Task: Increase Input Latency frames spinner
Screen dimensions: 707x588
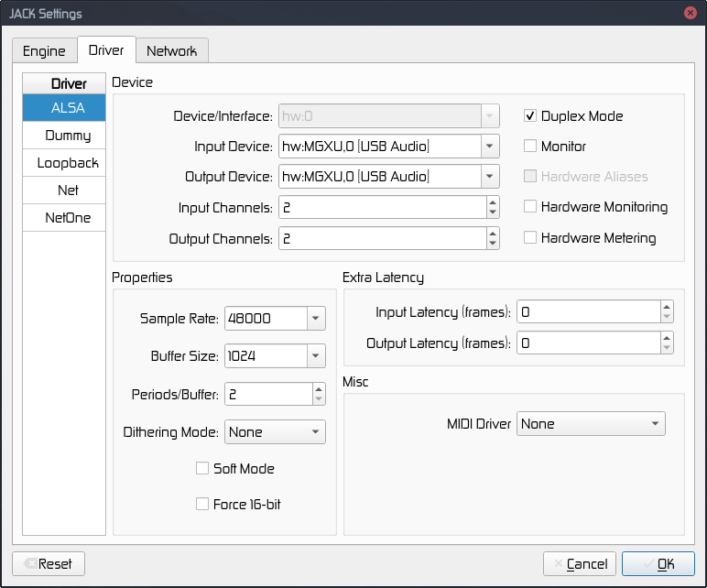Action: [x=666, y=307]
